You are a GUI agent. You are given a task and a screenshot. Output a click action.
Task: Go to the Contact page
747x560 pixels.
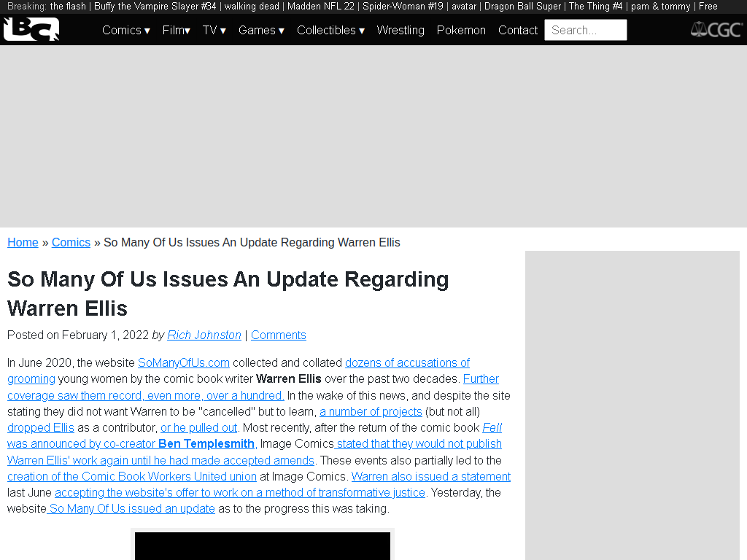(518, 30)
